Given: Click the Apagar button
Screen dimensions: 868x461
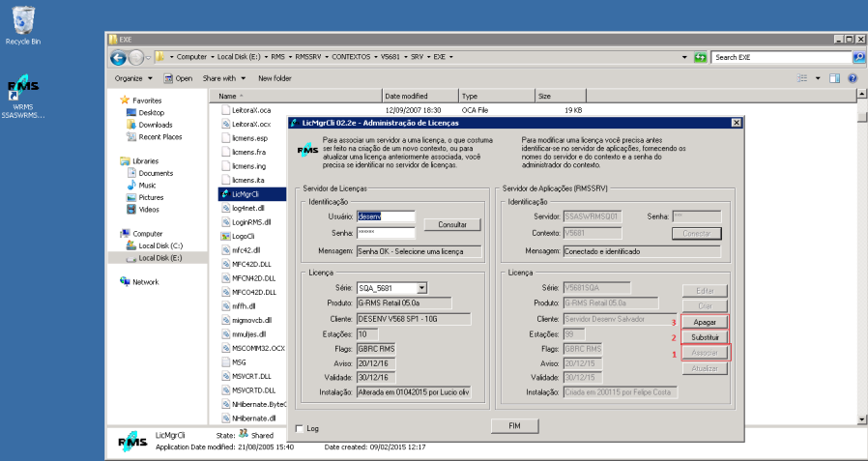Looking at the screenshot, I should (705, 322).
